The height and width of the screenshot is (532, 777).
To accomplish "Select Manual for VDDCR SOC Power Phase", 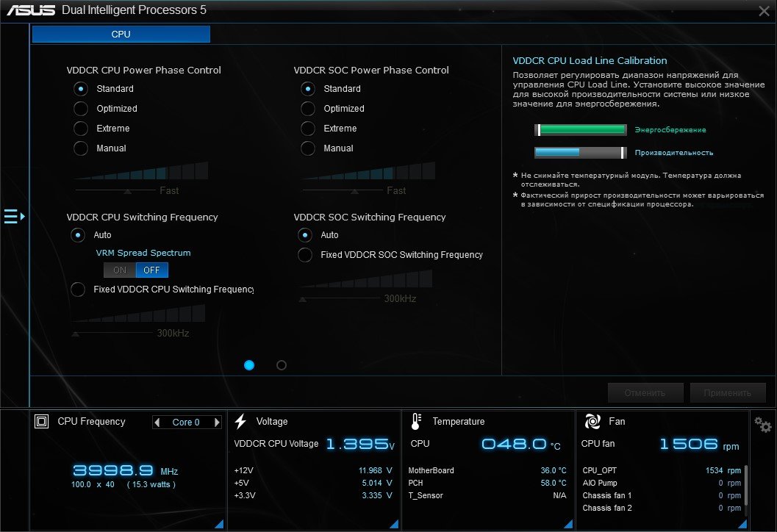I will pyautogui.click(x=308, y=148).
